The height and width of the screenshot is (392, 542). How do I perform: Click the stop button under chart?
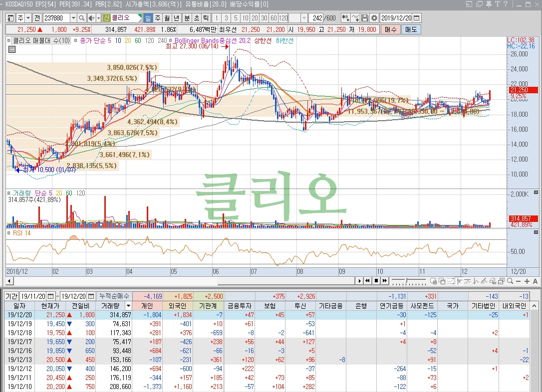click(x=376, y=281)
